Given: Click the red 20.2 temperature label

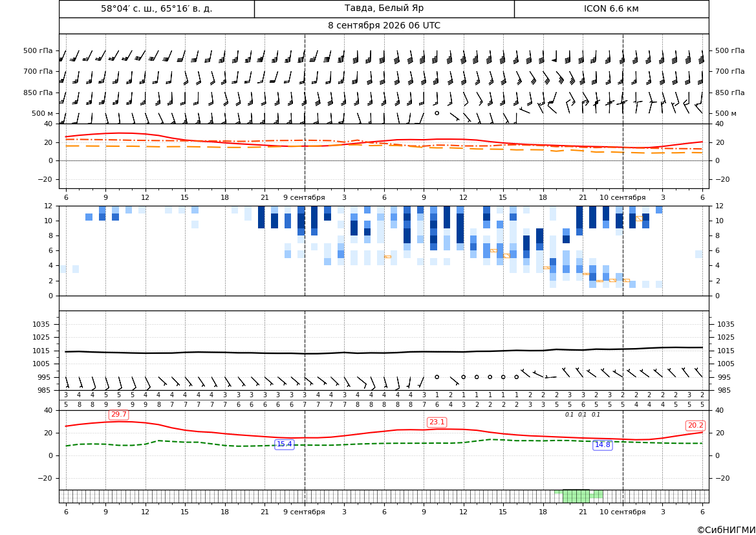Looking at the screenshot, I should coord(695,426).
